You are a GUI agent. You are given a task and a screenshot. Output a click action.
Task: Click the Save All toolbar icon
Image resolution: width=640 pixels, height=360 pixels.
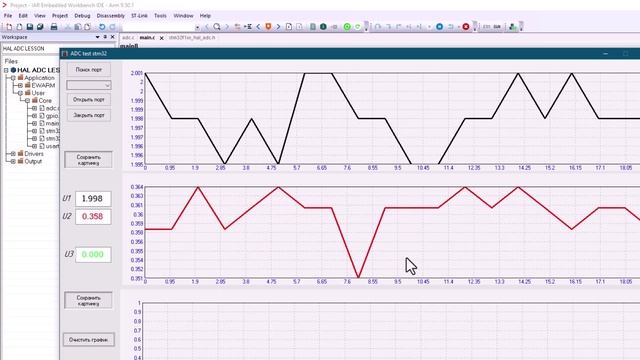(x=40, y=27)
